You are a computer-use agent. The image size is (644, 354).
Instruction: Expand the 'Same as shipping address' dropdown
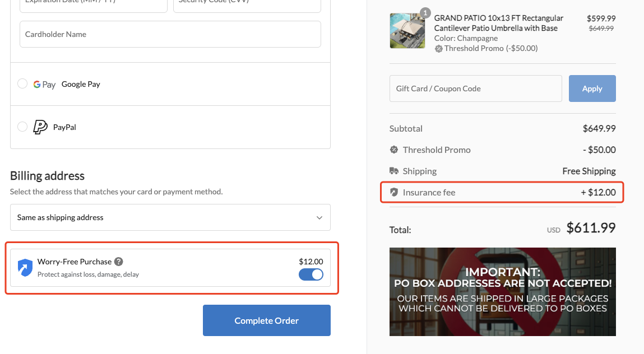(170, 217)
